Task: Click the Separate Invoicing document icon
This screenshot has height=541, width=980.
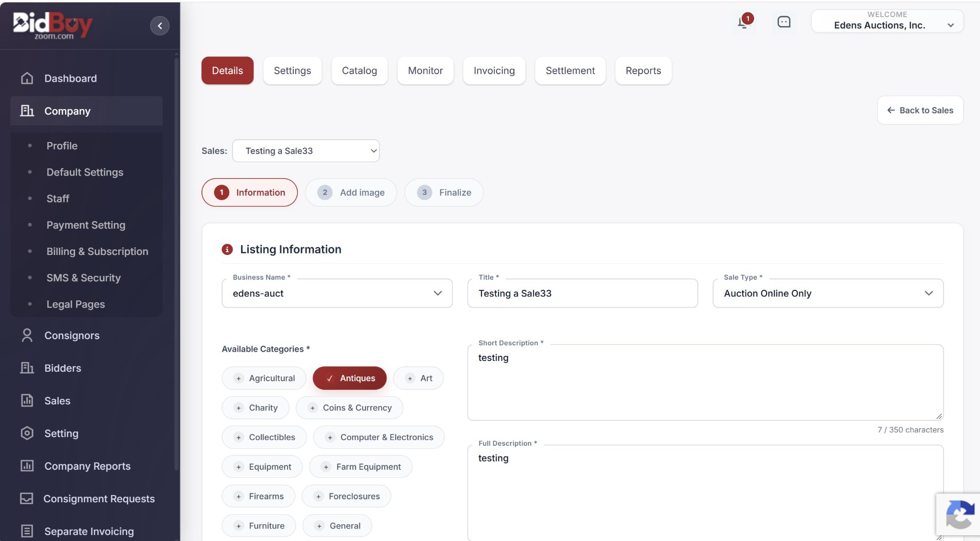Action: [x=27, y=531]
